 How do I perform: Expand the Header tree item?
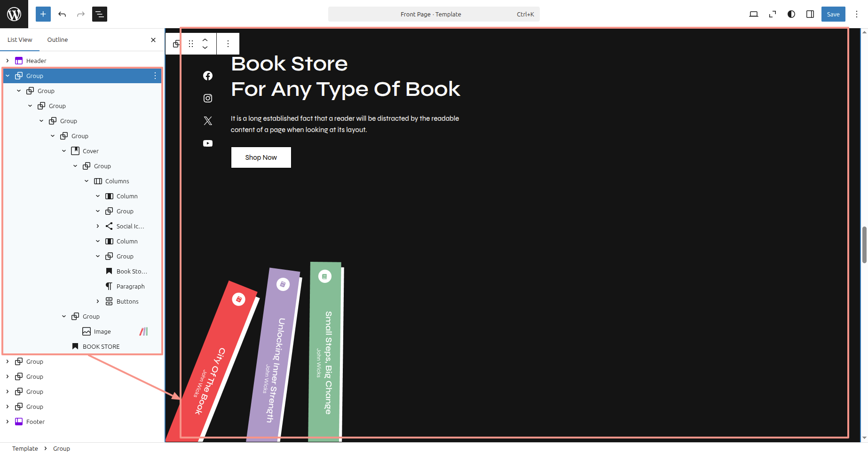coord(8,61)
